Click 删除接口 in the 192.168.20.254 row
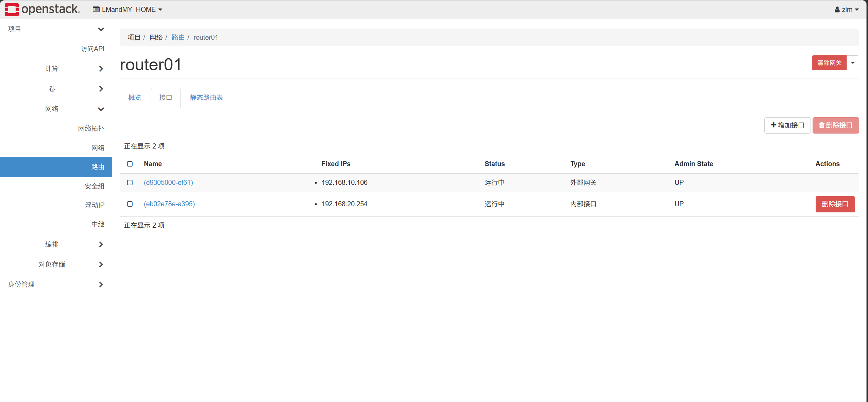Image resolution: width=868 pixels, height=402 pixels. point(835,204)
